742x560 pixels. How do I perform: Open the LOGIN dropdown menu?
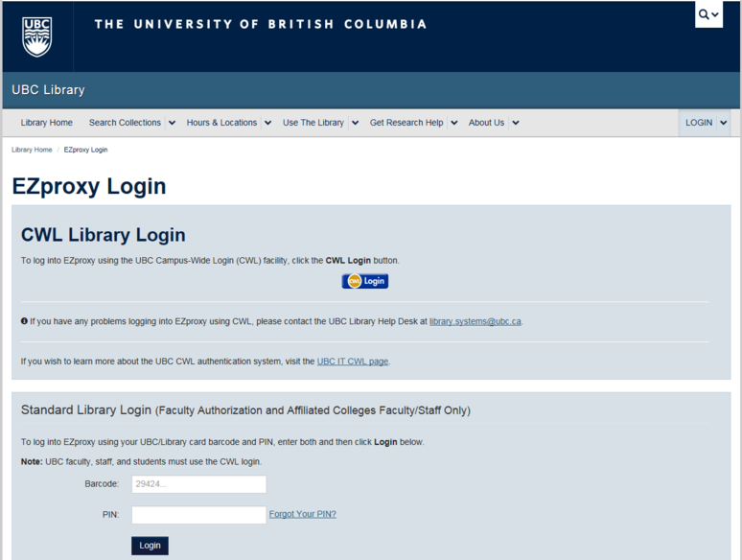tap(707, 123)
